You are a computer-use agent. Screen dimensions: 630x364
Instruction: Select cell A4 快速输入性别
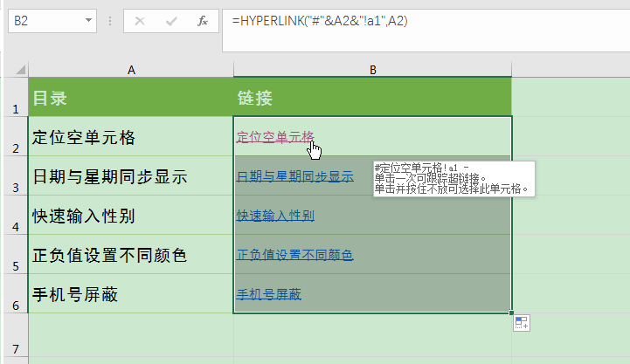tap(131, 215)
